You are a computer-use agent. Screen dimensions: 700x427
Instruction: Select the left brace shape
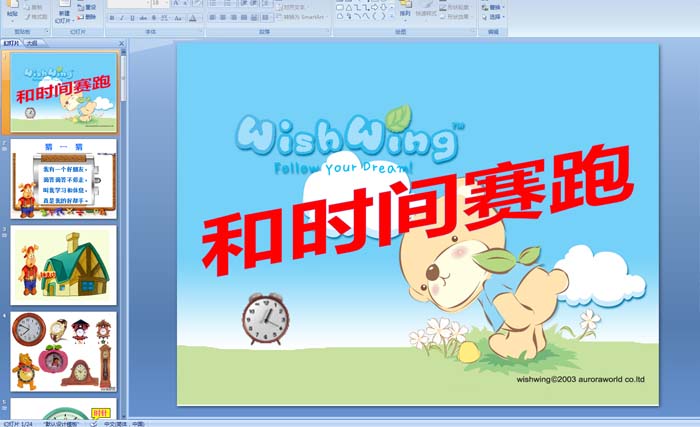[x=375, y=17]
